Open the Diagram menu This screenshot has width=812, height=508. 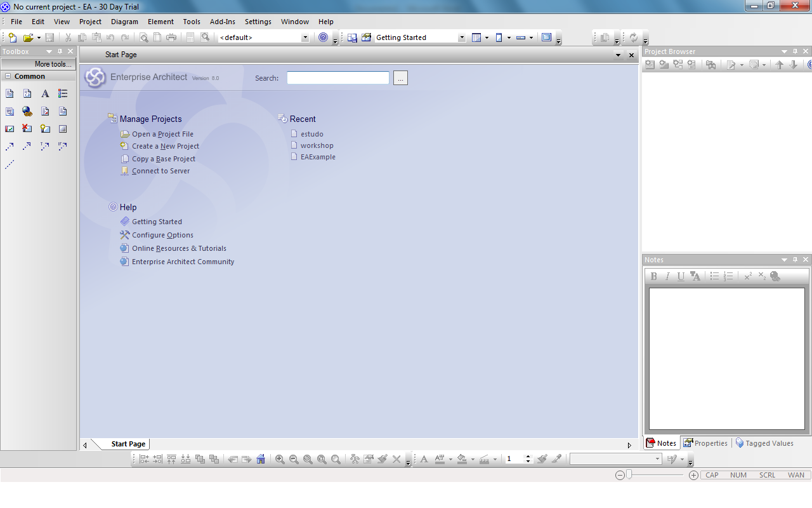click(x=124, y=22)
